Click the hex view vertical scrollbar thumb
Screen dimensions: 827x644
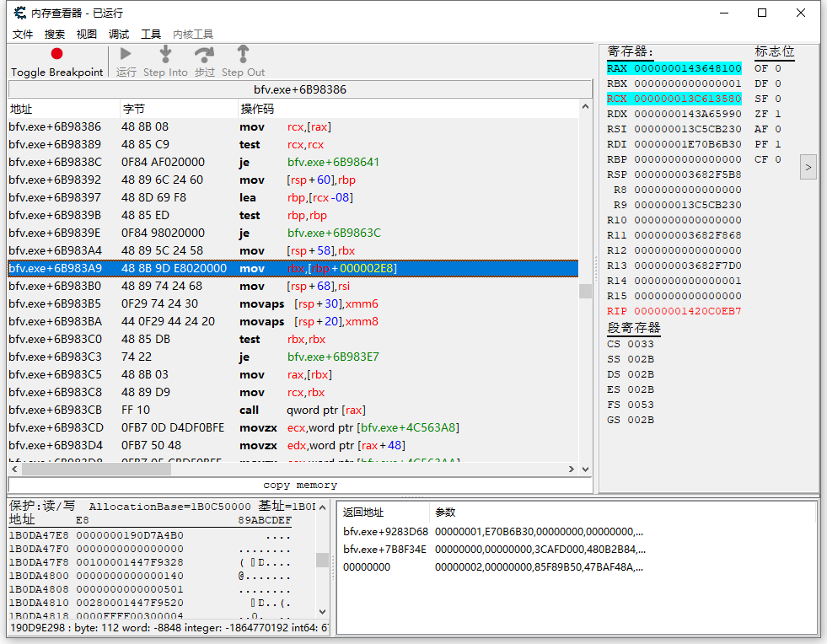(x=322, y=560)
